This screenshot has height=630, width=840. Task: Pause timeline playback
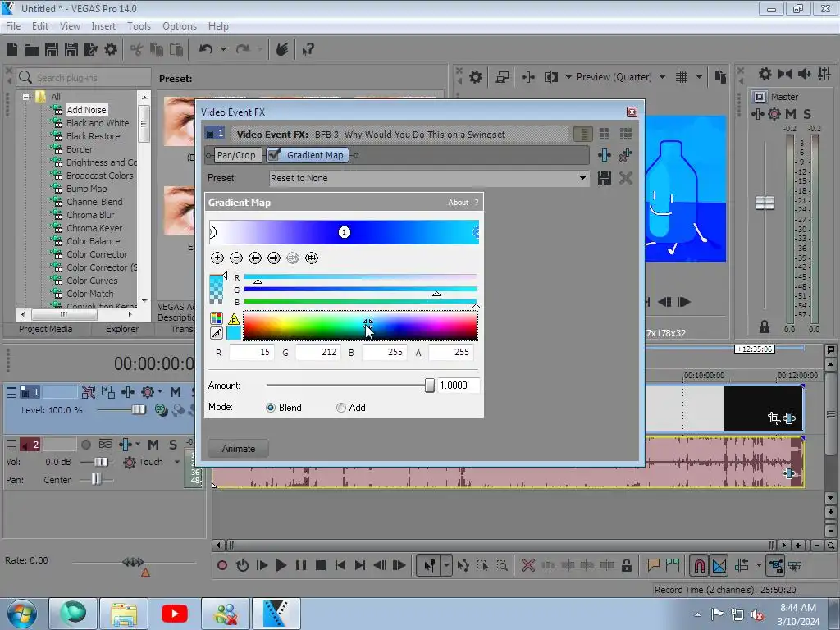(x=300, y=566)
